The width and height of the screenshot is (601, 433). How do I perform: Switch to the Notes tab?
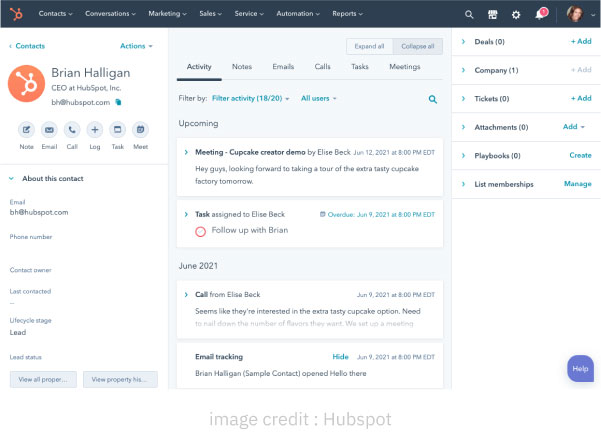242,67
